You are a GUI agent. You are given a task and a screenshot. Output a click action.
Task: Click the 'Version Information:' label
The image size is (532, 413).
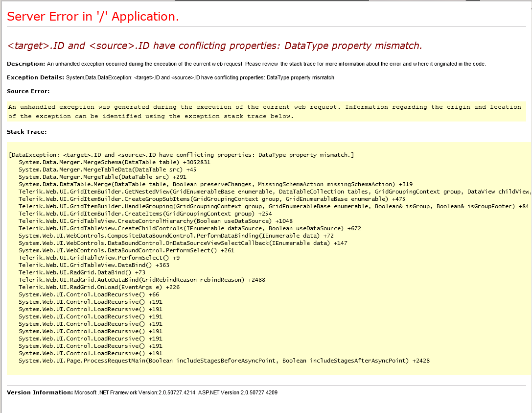pos(40,392)
